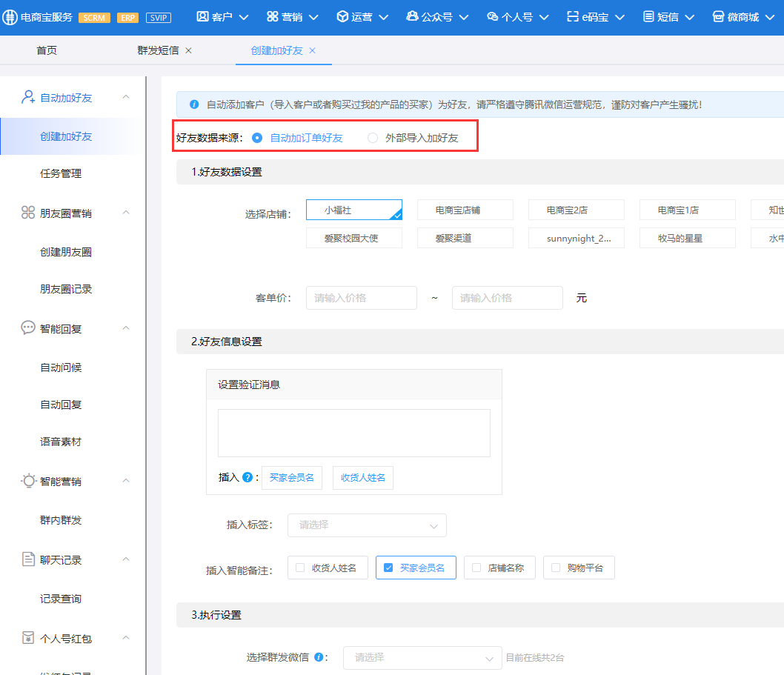Click the blue info icon in notice banner
This screenshot has width=784, height=675.
[x=194, y=104]
